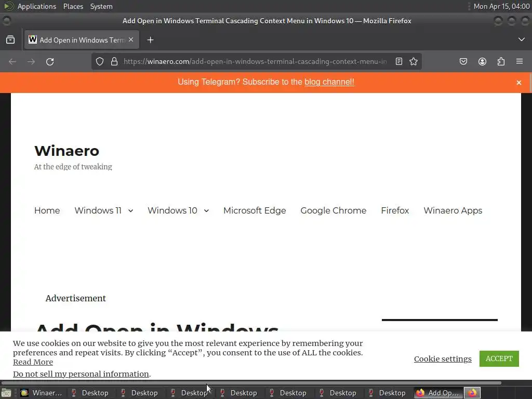This screenshot has height=399, width=532.
Task: Switch to Winaer... taskbar window
Action: 42,393
